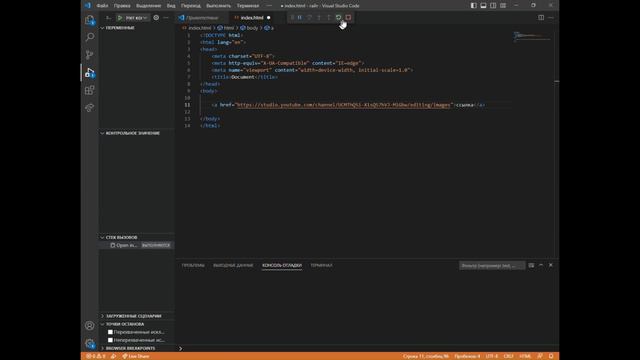Open Source Control view in activity bar
640x360 pixels.
pyautogui.click(x=89, y=55)
